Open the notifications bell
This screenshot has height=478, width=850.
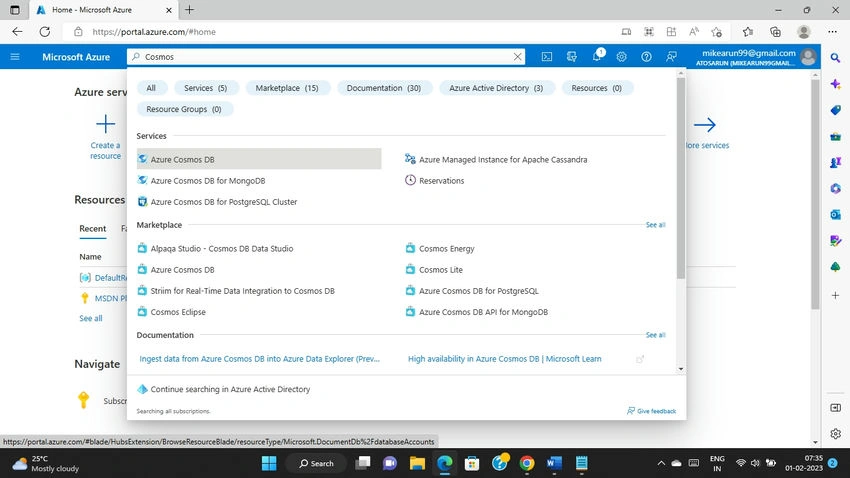tap(597, 56)
